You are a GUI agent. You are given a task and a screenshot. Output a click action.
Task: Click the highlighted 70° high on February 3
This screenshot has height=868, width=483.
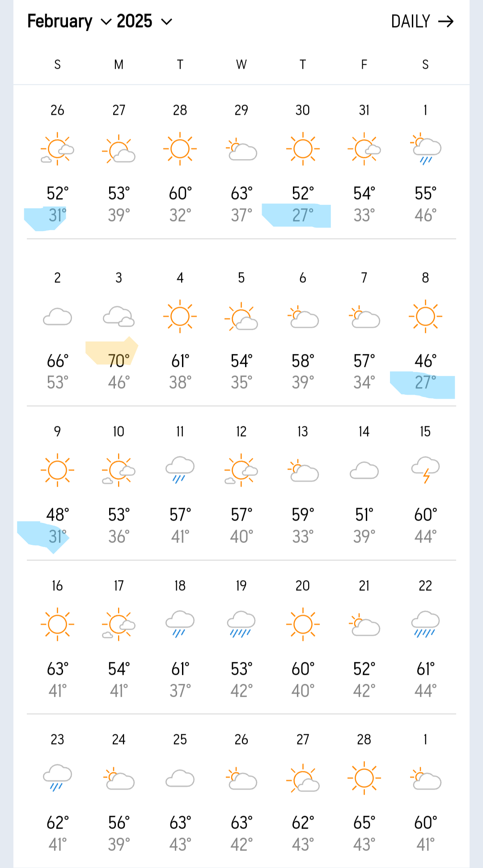click(119, 361)
